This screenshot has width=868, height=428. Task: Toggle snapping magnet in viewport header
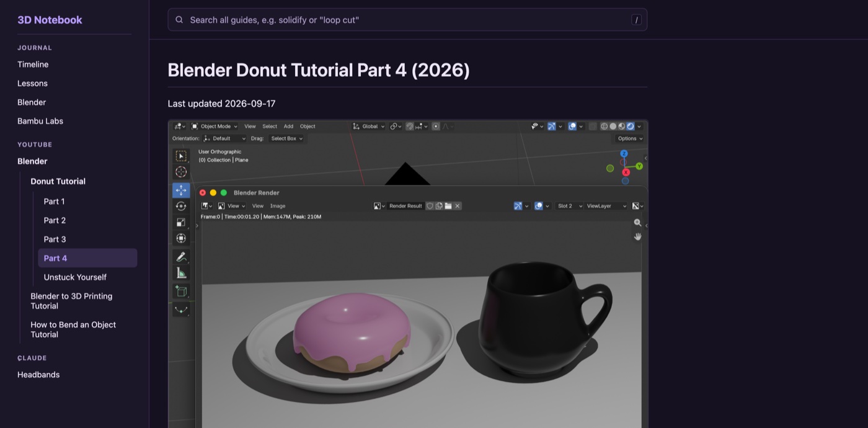(x=410, y=127)
